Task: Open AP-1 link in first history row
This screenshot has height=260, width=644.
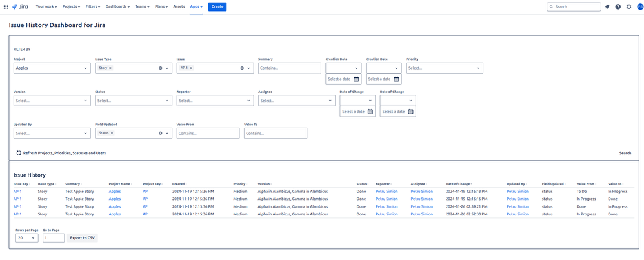Action: (x=17, y=192)
